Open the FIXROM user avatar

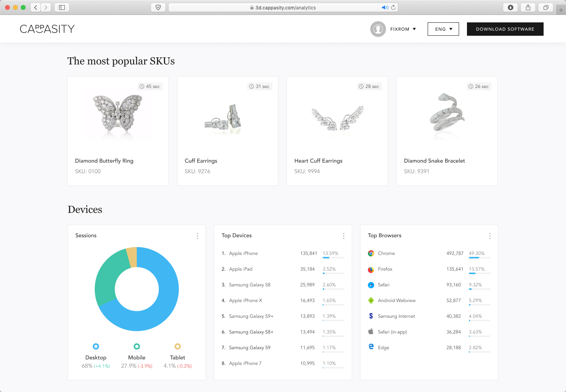(x=378, y=29)
